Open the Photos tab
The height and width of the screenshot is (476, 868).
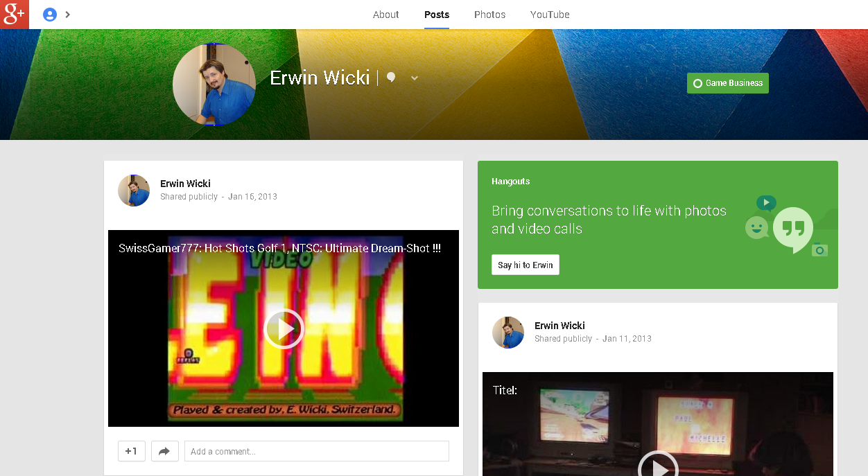489,15
